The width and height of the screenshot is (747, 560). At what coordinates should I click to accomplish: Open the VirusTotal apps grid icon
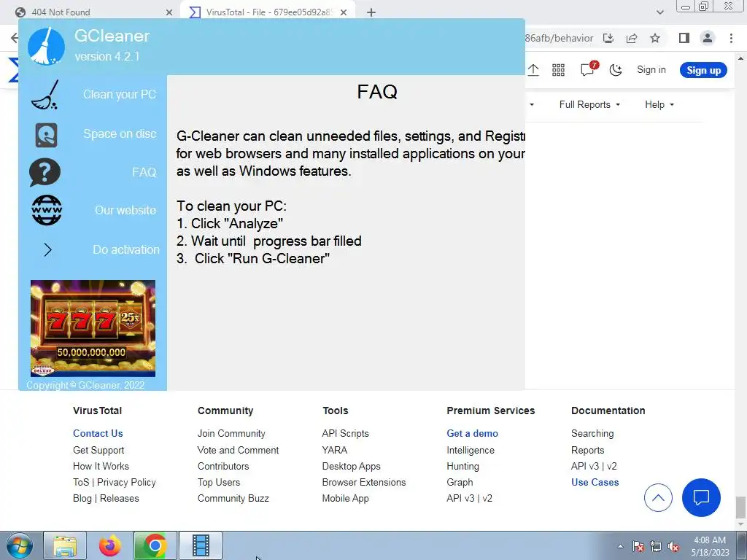(558, 70)
